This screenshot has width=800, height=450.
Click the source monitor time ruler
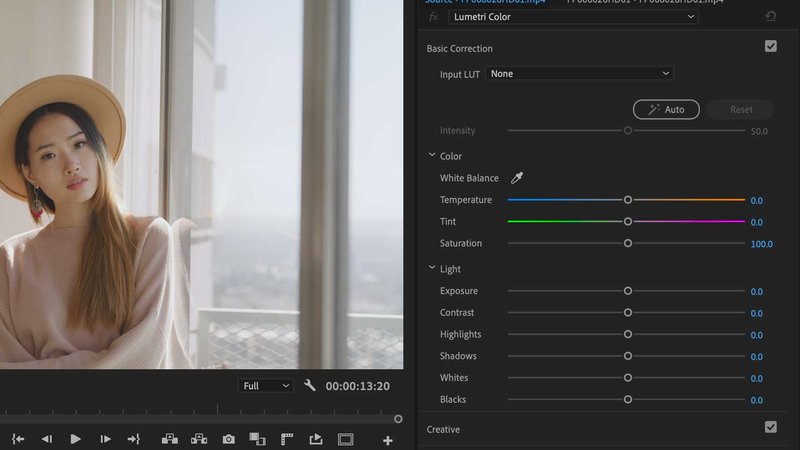[x=202, y=409]
